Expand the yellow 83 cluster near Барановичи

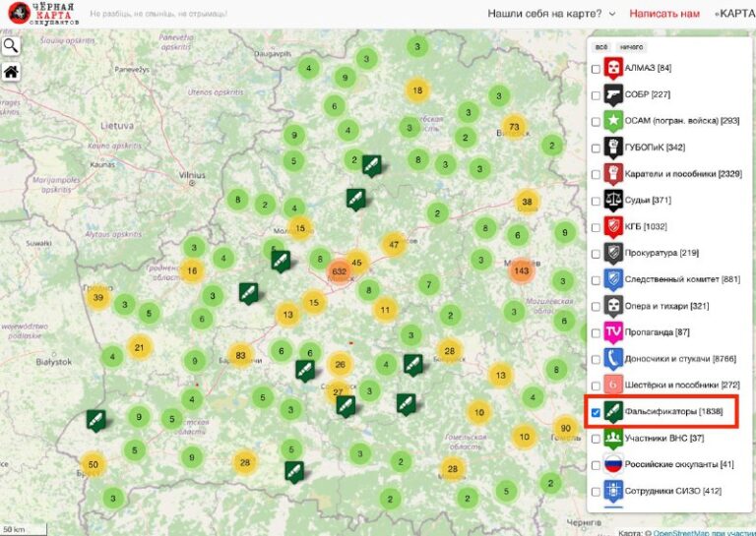(x=240, y=356)
